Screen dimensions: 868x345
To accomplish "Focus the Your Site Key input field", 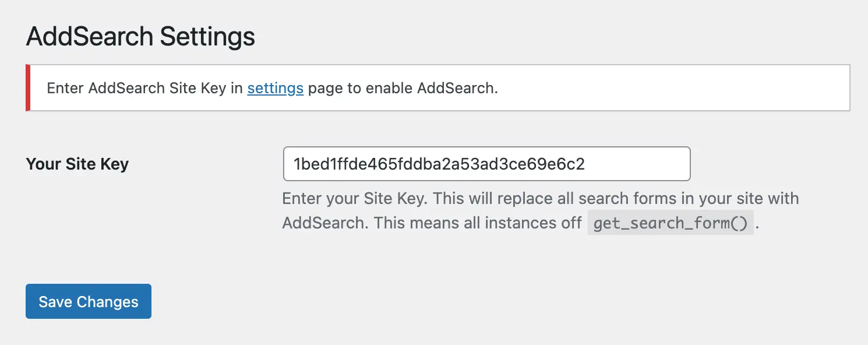I will pos(486,164).
